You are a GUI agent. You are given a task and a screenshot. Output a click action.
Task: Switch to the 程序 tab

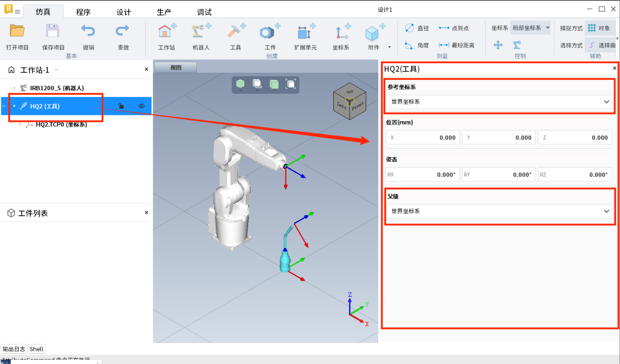83,12
